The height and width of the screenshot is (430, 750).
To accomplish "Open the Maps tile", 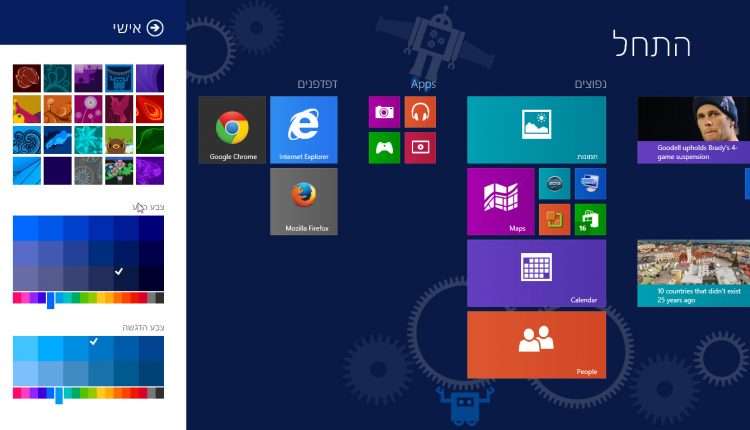I will pos(501,201).
